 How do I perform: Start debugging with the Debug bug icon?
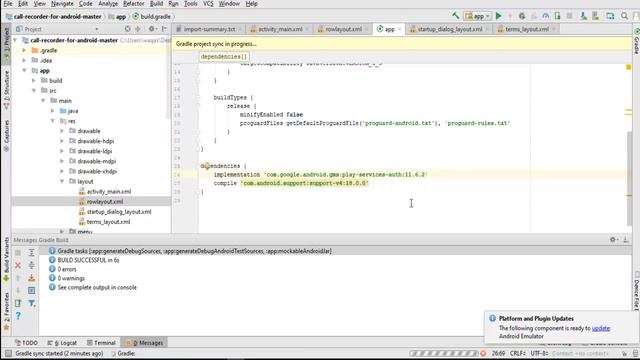(522, 16)
